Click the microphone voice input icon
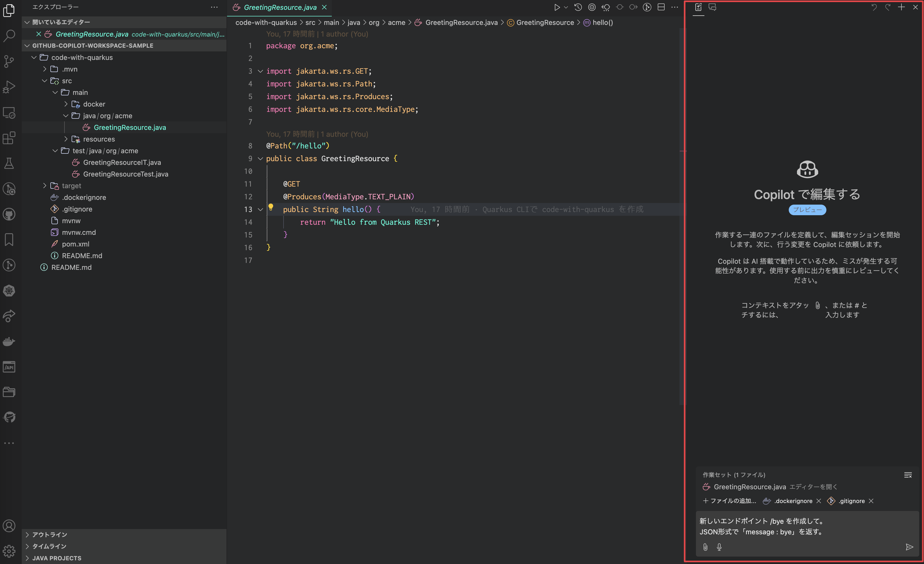 [x=719, y=547]
